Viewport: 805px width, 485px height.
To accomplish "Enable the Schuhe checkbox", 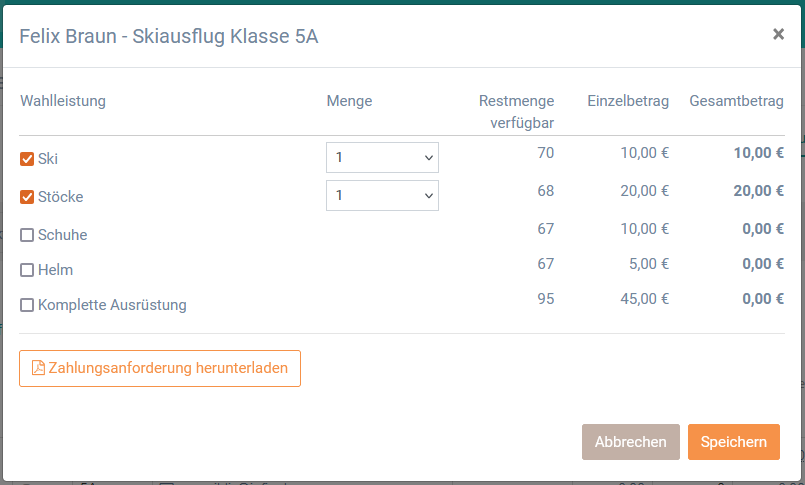I will pos(27,235).
